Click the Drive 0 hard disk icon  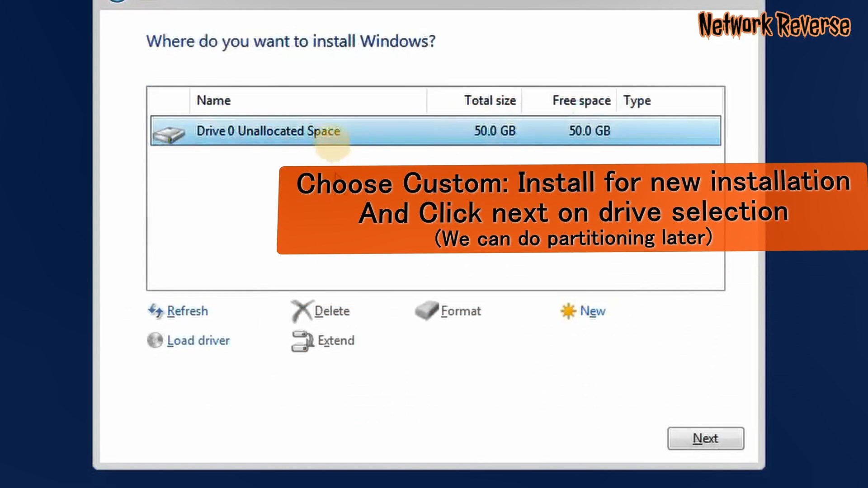tap(169, 134)
